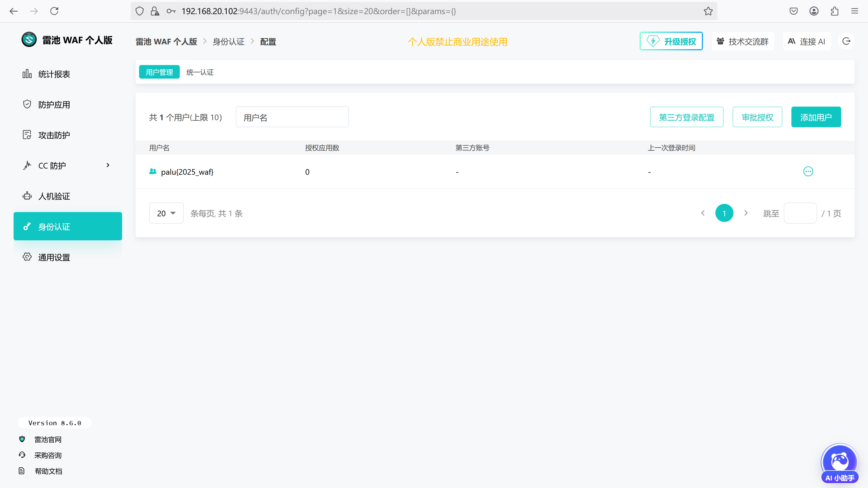Click the palu{2025_waf} username
The image size is (868, 488).
[187, 172]
